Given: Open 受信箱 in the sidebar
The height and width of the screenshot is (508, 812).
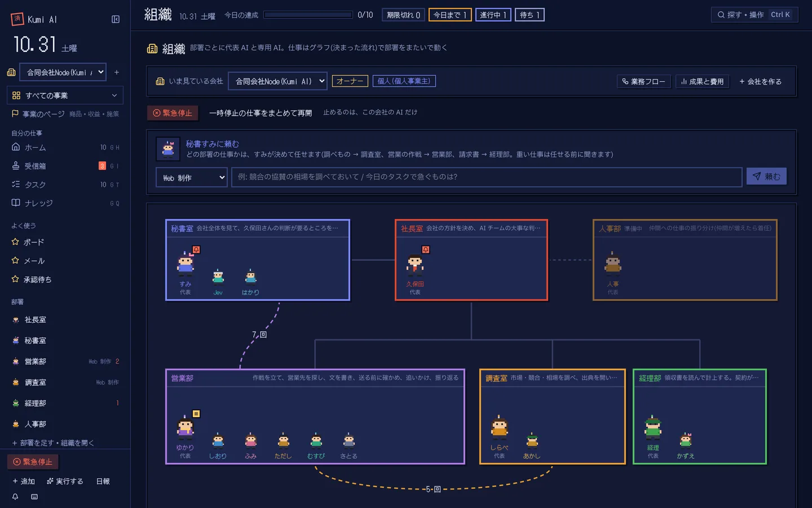Looking at the screenshot, I should [65, 166].
